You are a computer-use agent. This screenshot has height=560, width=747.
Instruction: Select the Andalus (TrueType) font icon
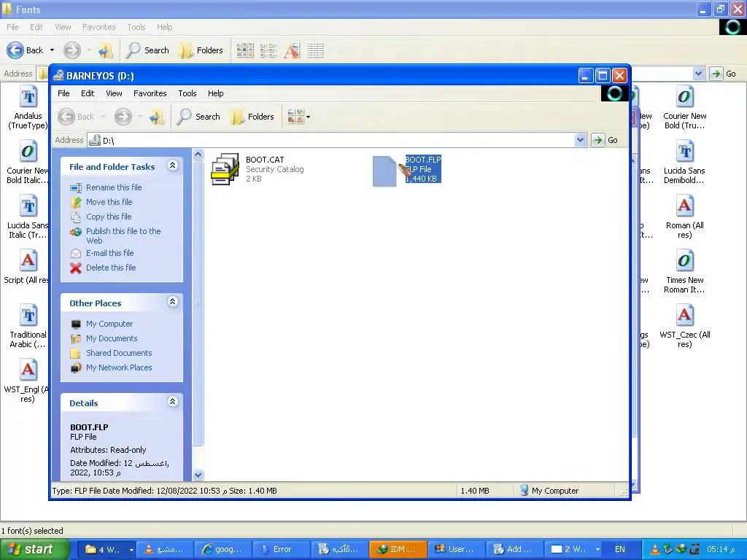pyautogui.click(x=28, y=97)
